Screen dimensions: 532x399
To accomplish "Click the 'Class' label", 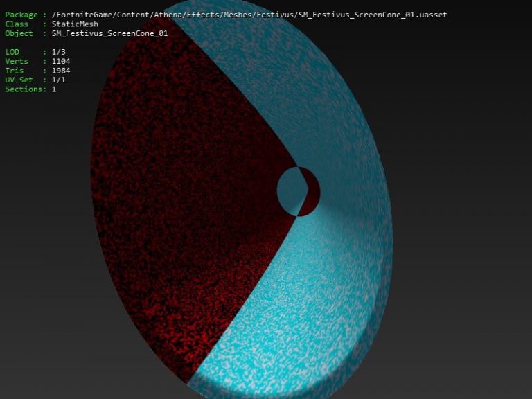I will click(17, 24).
